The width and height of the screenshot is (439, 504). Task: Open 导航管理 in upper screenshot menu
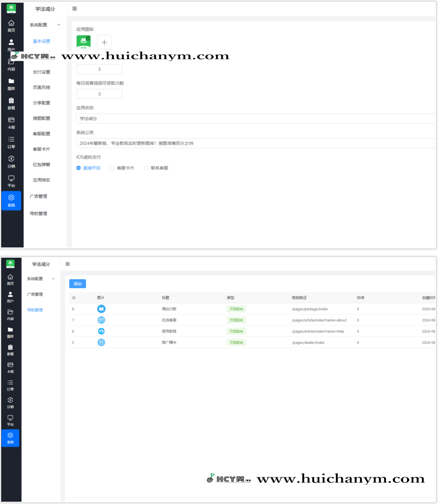[38, 214]
